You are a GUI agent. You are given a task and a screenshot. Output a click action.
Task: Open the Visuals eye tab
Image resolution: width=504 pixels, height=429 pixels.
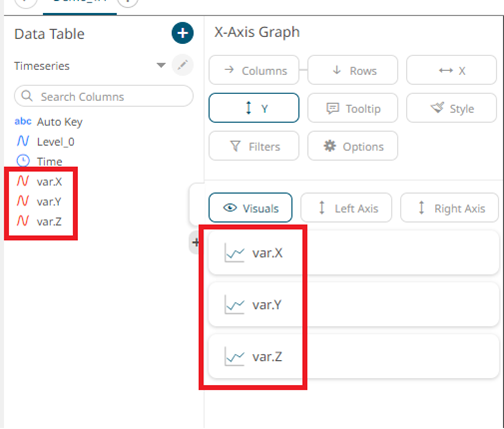pos(250,208)
